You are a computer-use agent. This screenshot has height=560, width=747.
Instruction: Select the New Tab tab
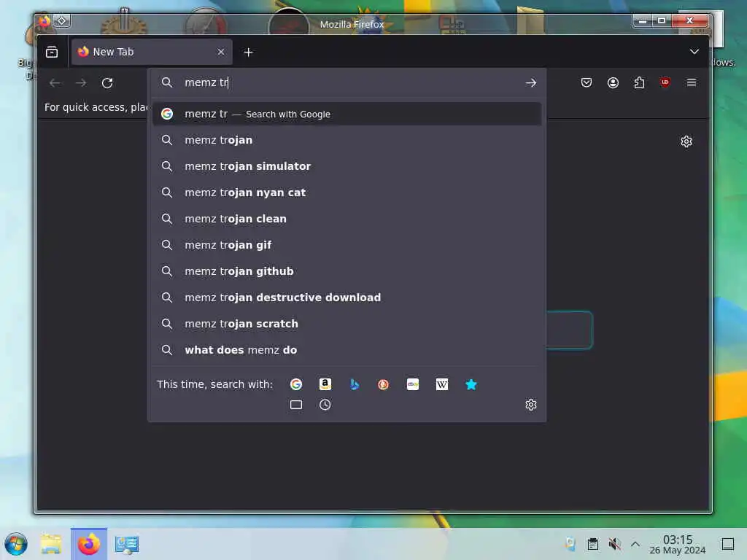pos(152,52)
